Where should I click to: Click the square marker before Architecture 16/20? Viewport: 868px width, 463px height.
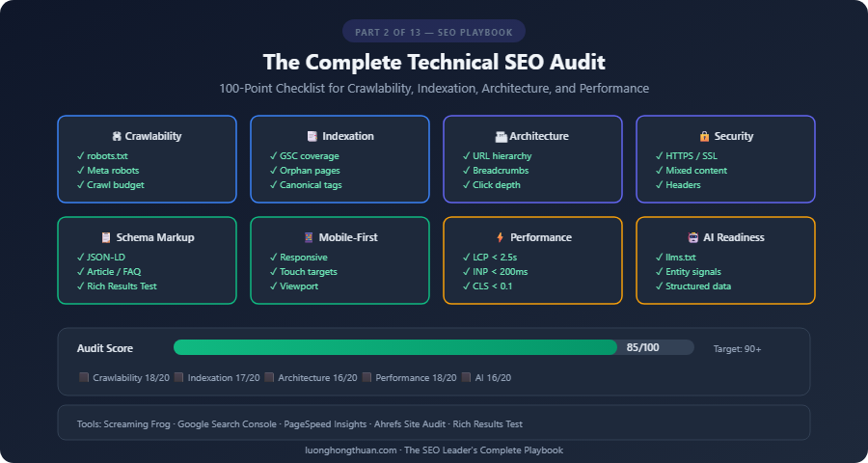point(269,377)
